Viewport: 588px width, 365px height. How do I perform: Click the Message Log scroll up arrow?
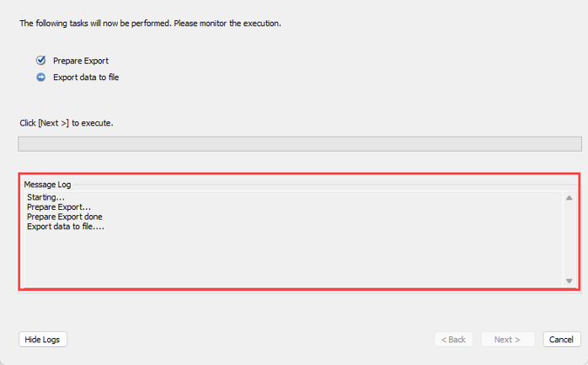tap(569, 198)
